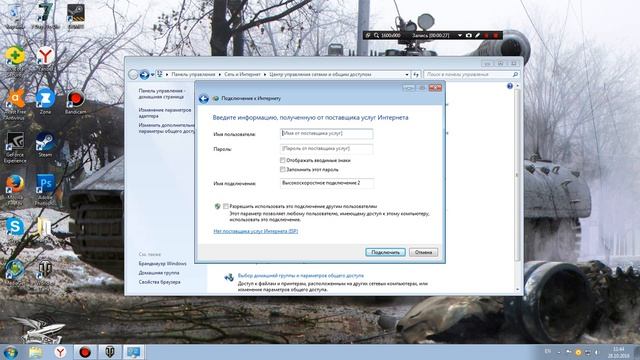Stop the Bandicam recording with the red square button

point(495,36)
